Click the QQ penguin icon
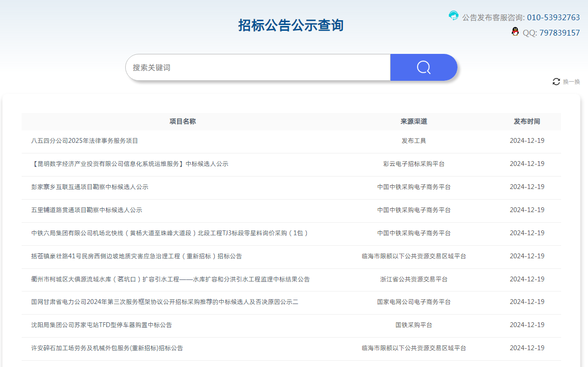Image resolution: width=588 pixels, height=367 pixels. 515,32
